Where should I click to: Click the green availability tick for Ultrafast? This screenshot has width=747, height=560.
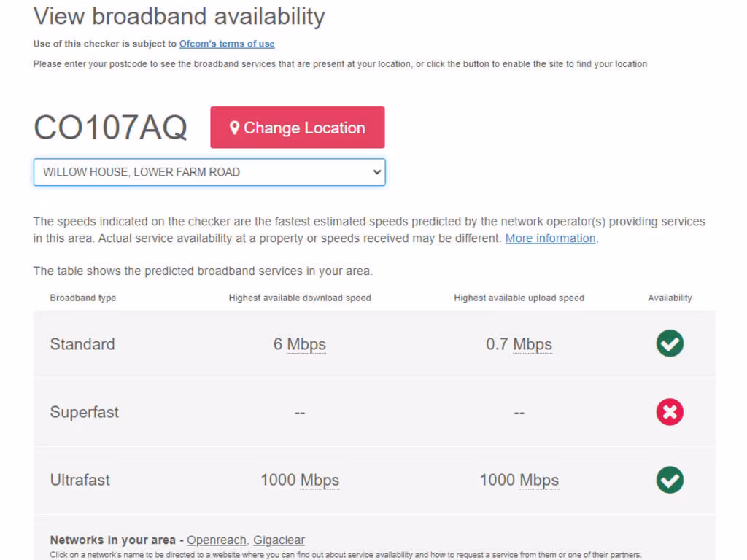(x=670, y=480)
